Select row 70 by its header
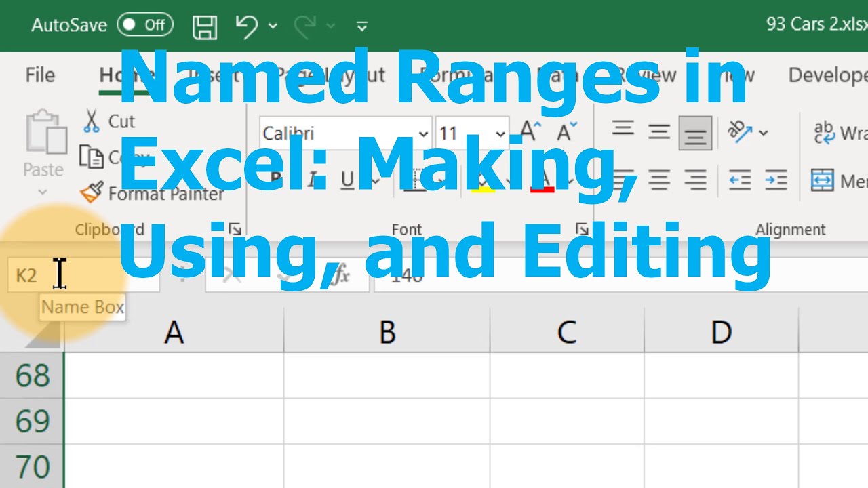Viewport: 868px width, 488px height. tap(32, 467)
